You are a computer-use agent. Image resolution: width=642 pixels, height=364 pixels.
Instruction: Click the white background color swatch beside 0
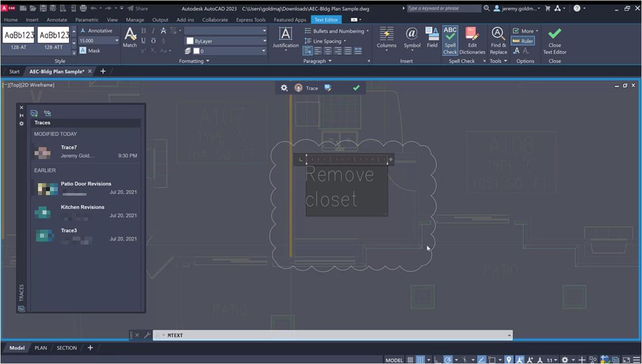point(196,51)
